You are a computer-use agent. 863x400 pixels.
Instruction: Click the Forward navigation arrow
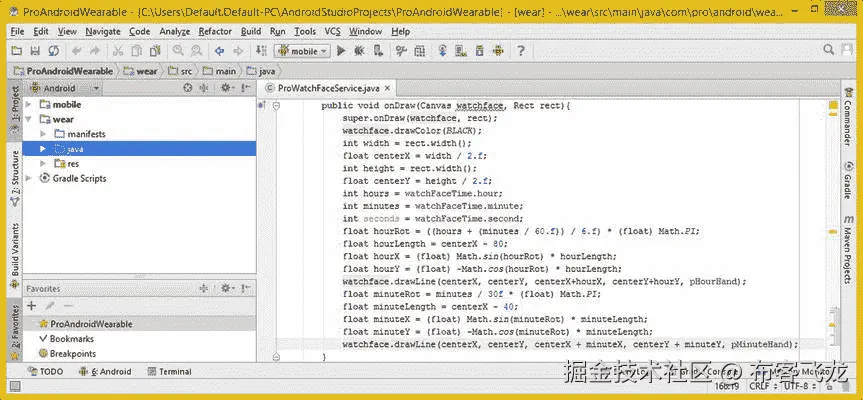(x=238, y=51)
